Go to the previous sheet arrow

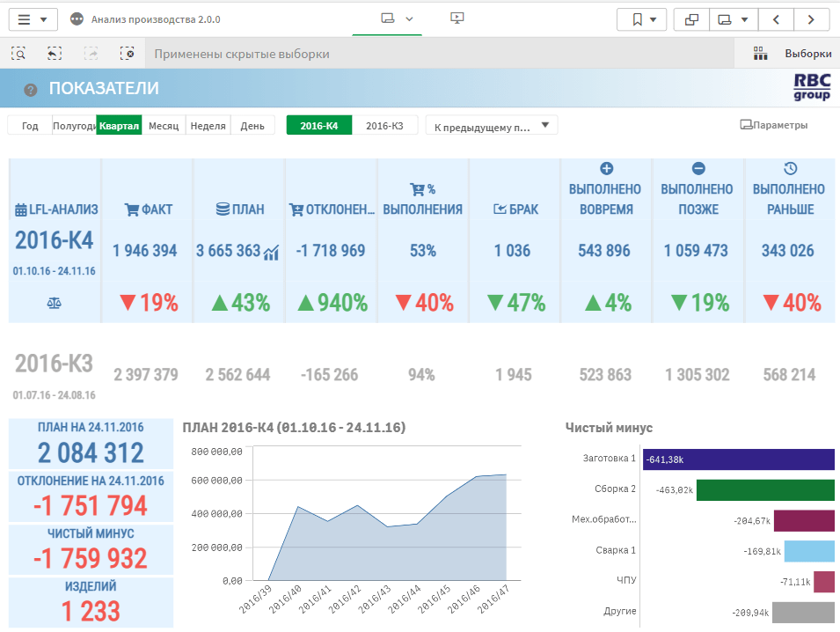(775, 19)
